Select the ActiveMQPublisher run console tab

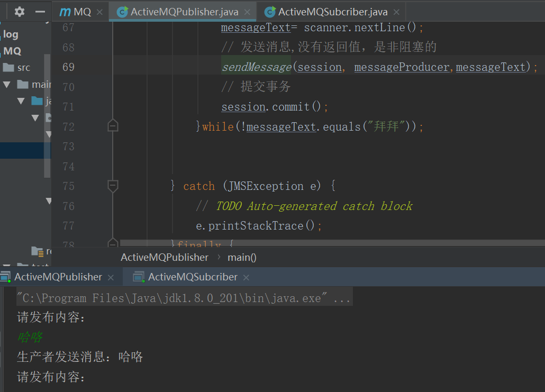click(58, 277)
